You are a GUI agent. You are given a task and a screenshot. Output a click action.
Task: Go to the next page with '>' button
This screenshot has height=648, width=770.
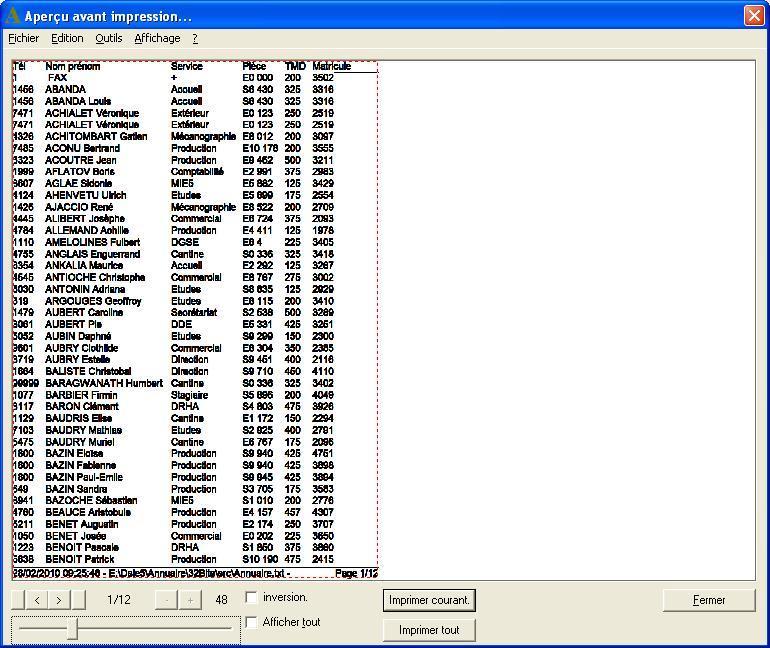tap(59, 600)
